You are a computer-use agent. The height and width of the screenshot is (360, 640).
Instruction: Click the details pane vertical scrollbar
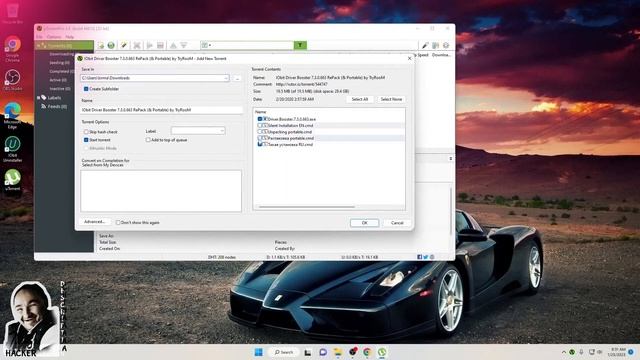[x=451, y=210]
